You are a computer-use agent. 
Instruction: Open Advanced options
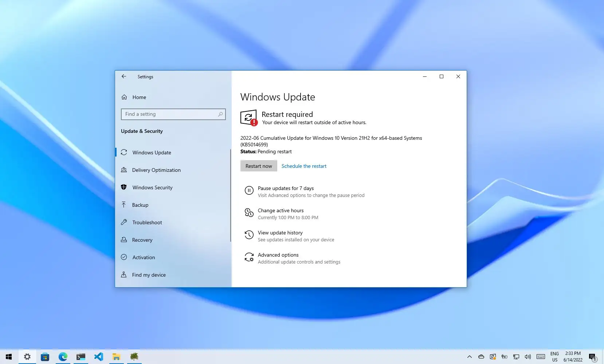[278, 255]
